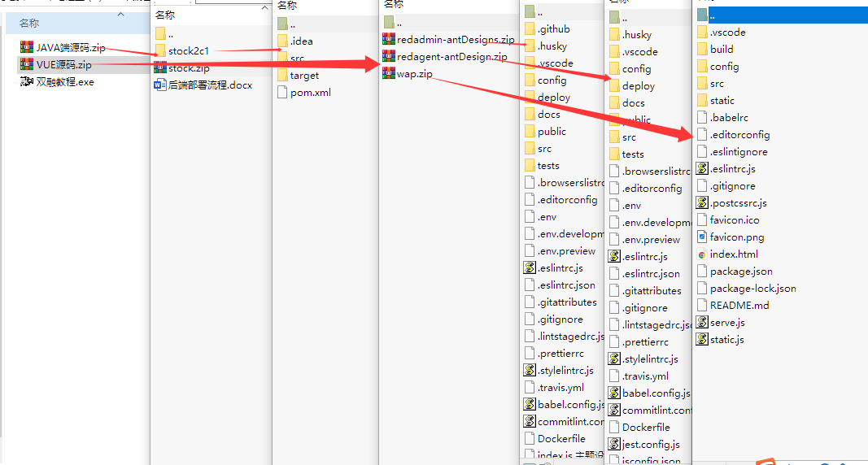Open the .idea folder
The width and height of the screenshot is (868, 465).
[295, 41]
